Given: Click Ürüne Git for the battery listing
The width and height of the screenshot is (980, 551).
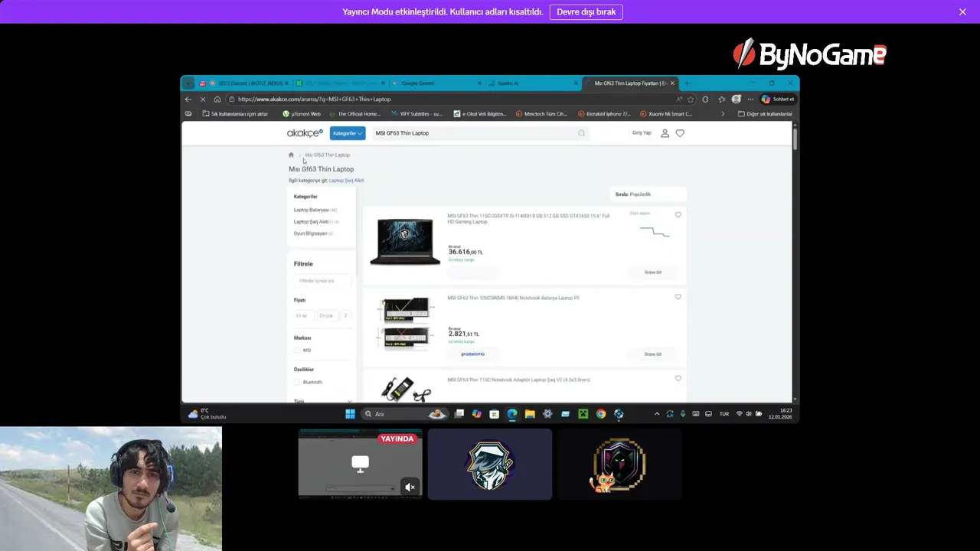Looking at the screenshot, I should coord(653,354).
